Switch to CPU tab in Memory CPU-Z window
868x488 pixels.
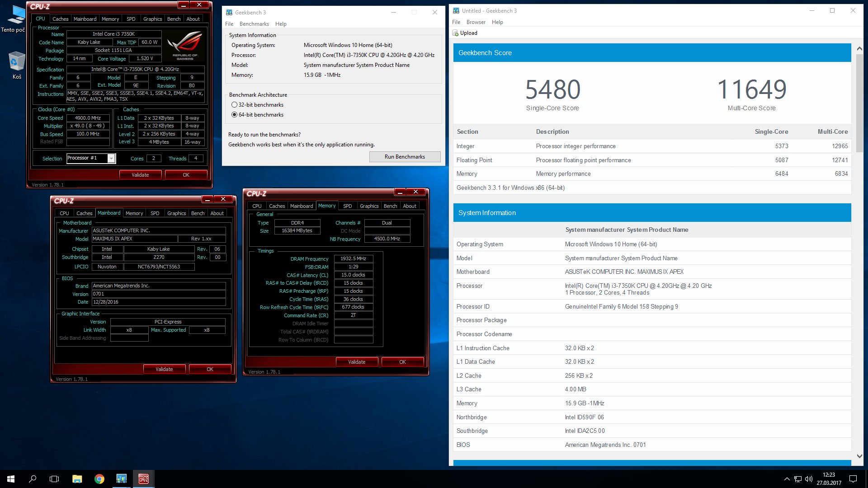pyautogui.click(x=257, y=206)
